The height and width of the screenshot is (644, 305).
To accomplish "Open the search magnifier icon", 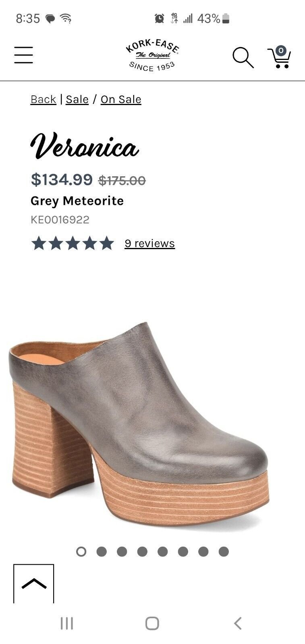I will (243, 57).
